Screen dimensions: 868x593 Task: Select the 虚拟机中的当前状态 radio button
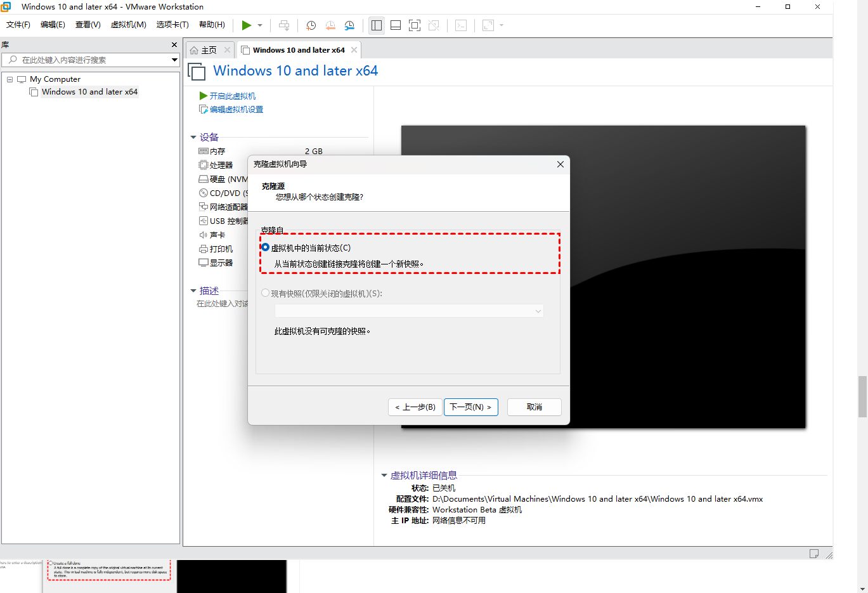266,247
